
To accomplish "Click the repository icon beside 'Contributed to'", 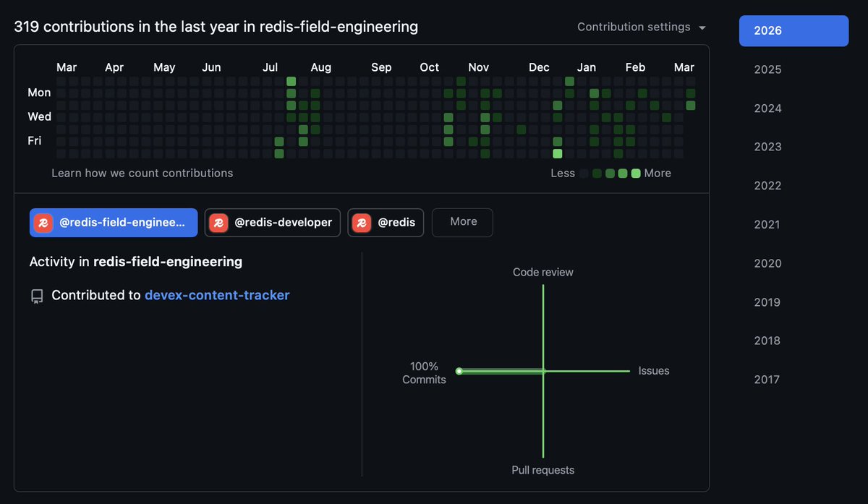I will click(37, 296).
